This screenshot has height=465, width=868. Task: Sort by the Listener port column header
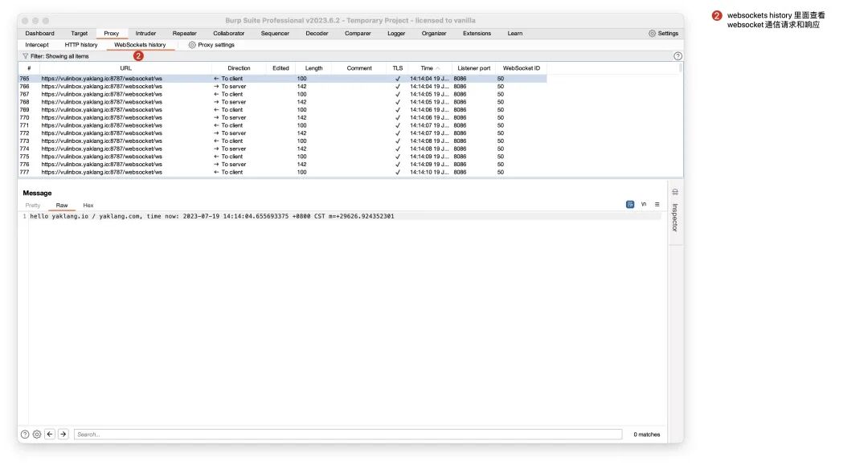(474, 68)
